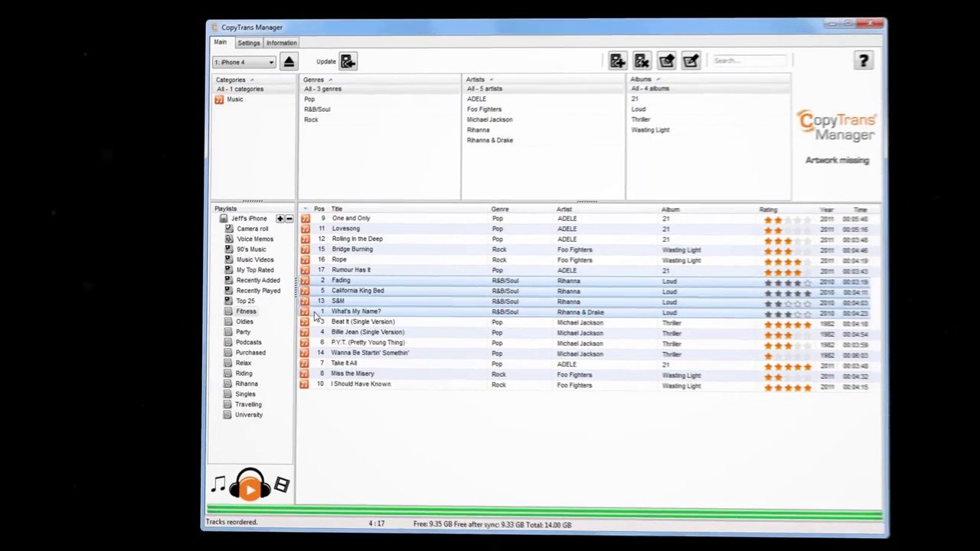
Task: Sort tracks by the Year column
Action: [827, 210]
